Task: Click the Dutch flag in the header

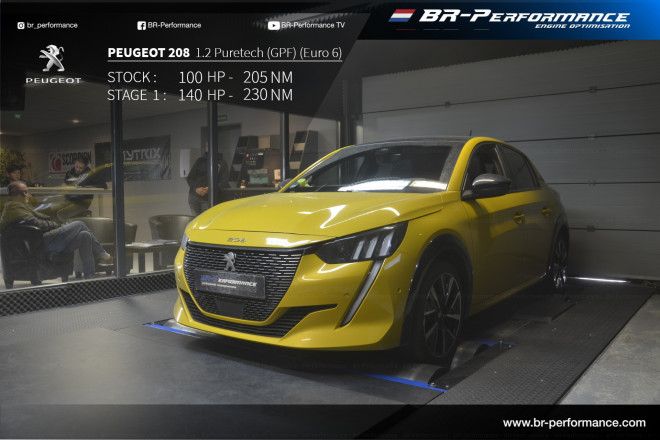Action: point(401,16)
